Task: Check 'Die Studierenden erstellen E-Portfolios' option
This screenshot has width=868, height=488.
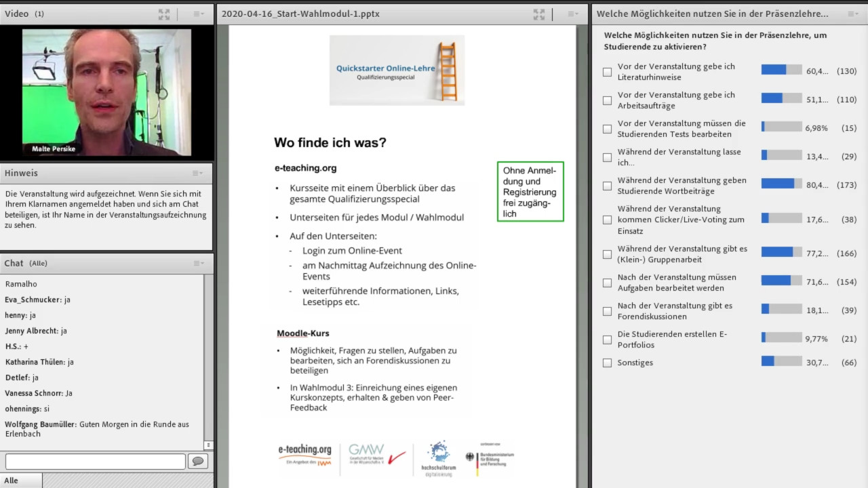Action: [607, 340]
